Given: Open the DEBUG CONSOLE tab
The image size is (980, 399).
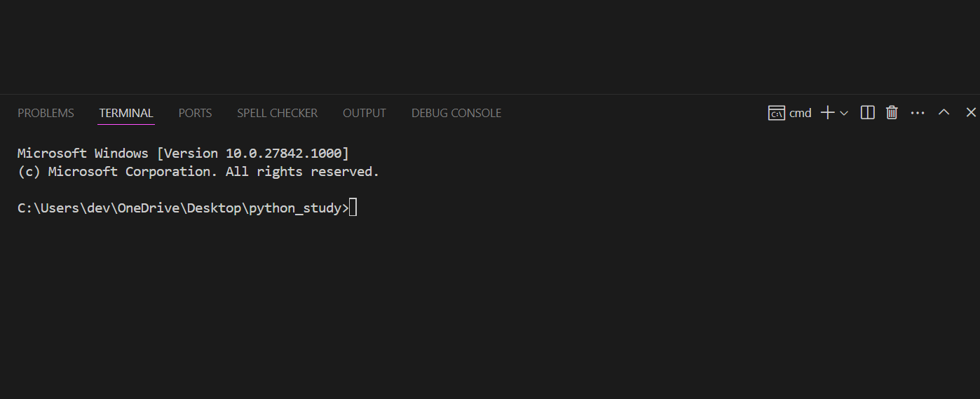Looking at the screenshot, I should click(x=456, y=113).
